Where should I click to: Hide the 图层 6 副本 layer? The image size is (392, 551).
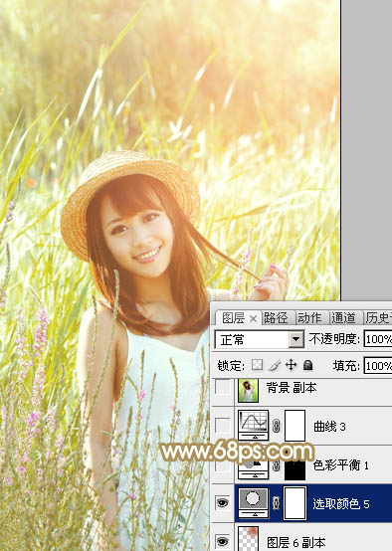coord(222,541)
